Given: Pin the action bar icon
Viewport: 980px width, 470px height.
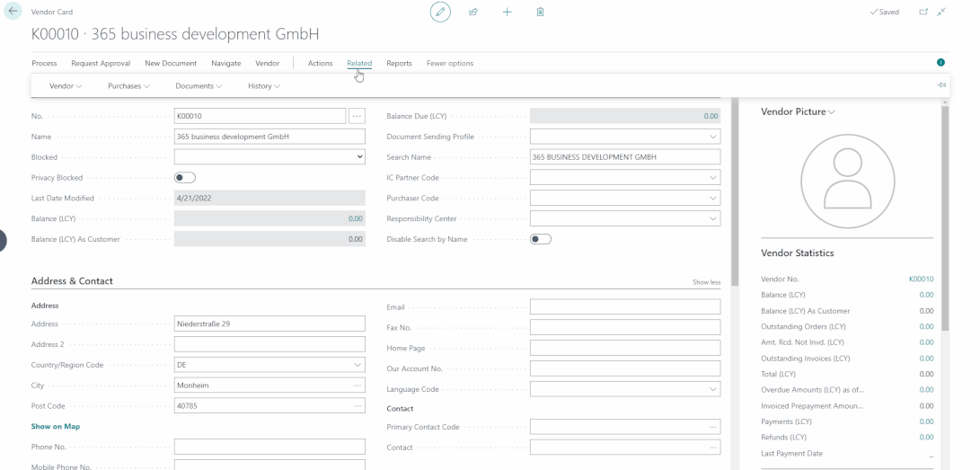Looking at the screenshot, I should tap(941, 85).
